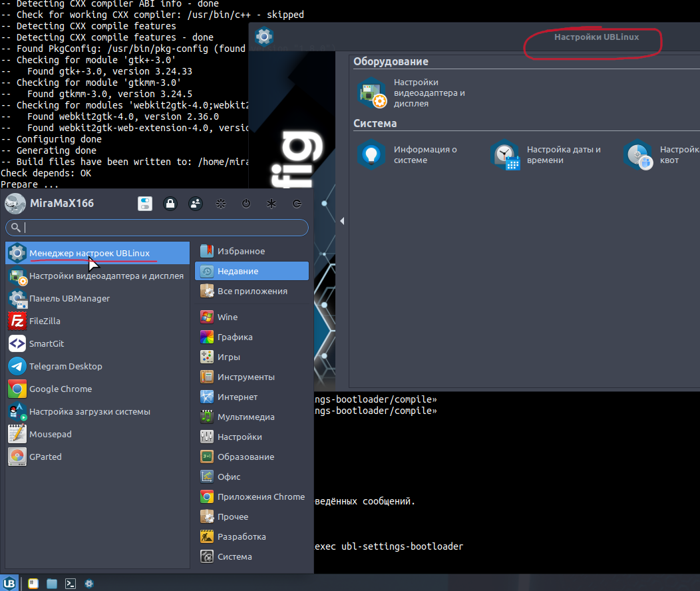
Task: Collapse the sidebar with the left arrow
Action: (342, 221)
